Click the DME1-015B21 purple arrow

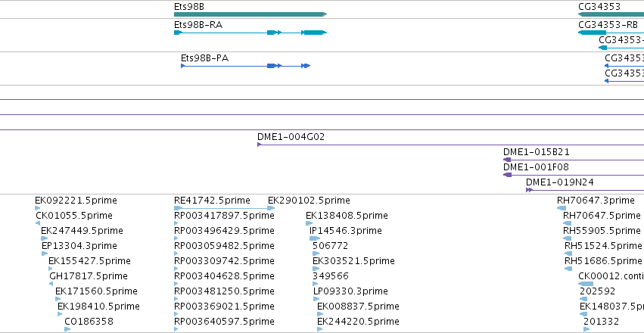point(507,160)
